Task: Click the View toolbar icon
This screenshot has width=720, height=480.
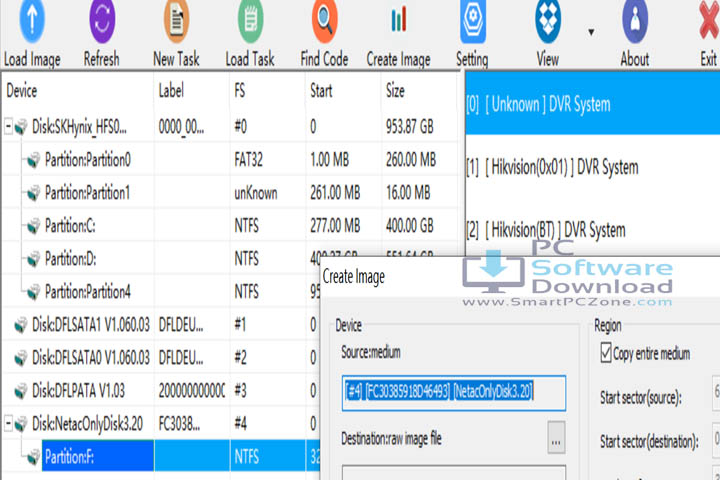Action: point(547,20)
